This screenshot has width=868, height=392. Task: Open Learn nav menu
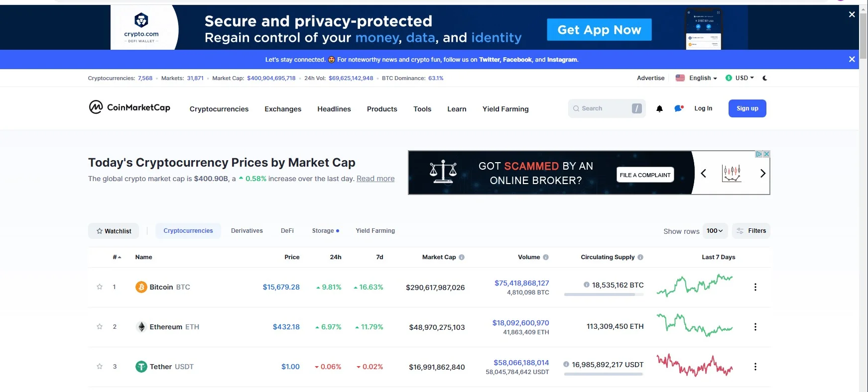457,109
